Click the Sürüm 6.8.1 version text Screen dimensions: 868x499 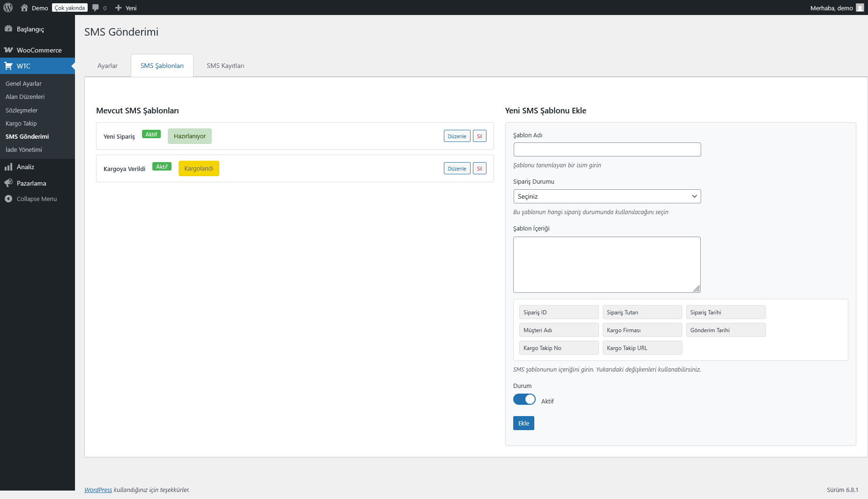[842, 490]
